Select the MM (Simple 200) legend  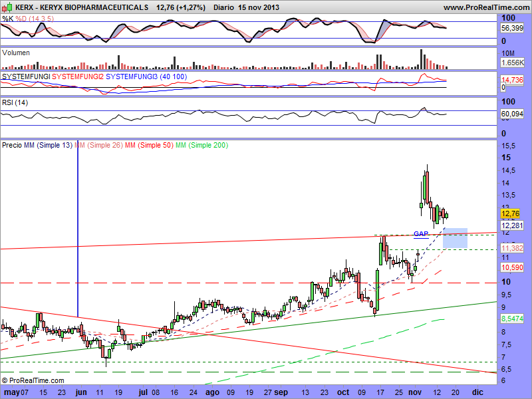tap(202, 145)
